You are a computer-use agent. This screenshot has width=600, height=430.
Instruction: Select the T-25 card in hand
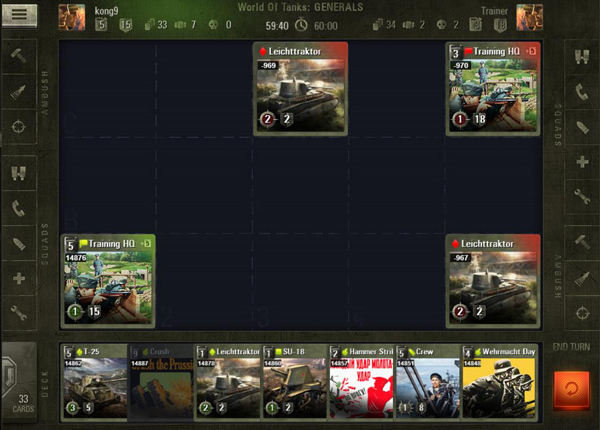[94, 382]
